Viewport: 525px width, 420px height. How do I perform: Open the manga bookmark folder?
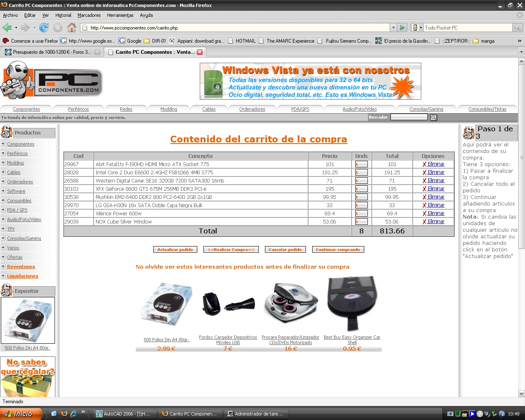click(x=484, y=41)
